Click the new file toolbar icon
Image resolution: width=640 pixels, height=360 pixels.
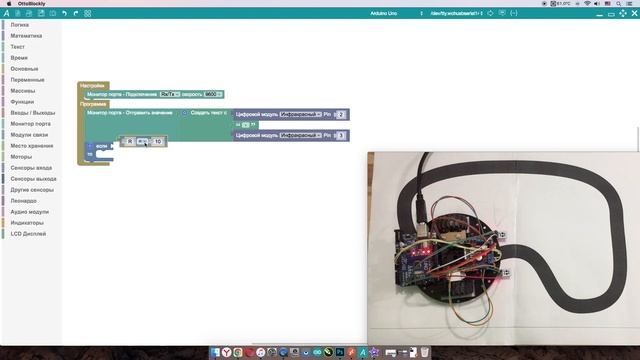coord(18,13)
